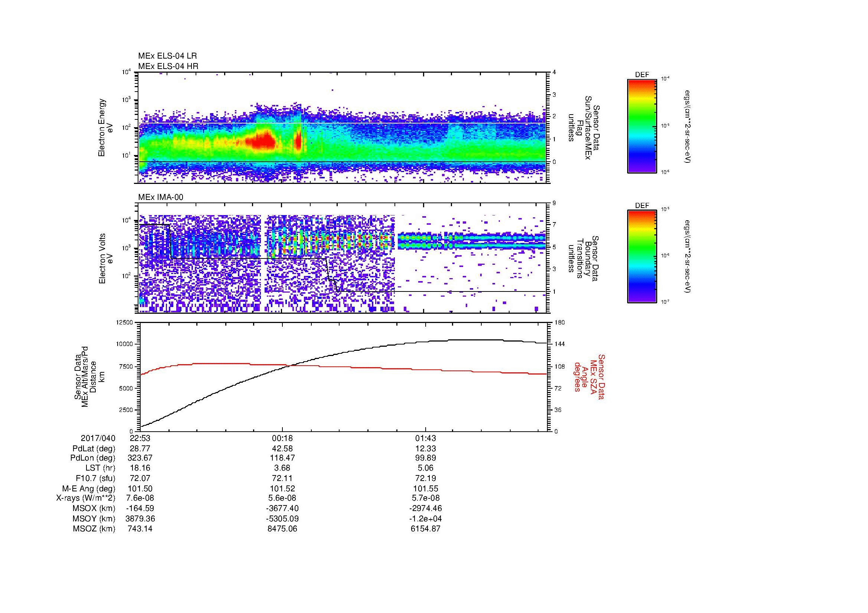Click the 12500 km axis tick label

tap(124, 322)
